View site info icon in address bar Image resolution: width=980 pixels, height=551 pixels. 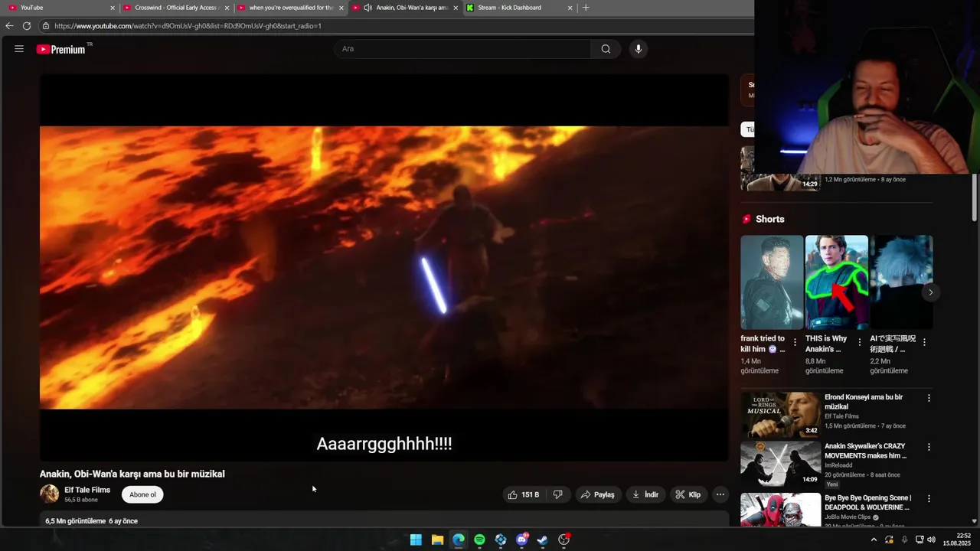pyautogui.click(x=46, y=26)
